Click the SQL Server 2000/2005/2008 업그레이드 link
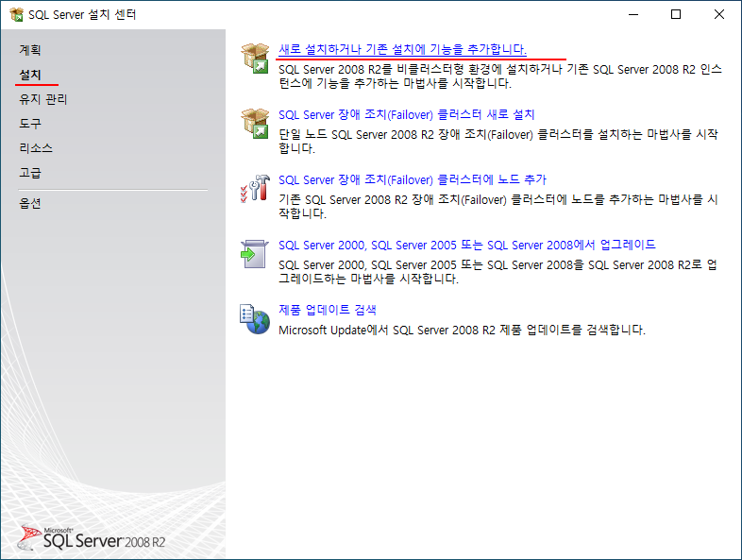The width and height of the screenshot is (742, 560). point(467,245)
